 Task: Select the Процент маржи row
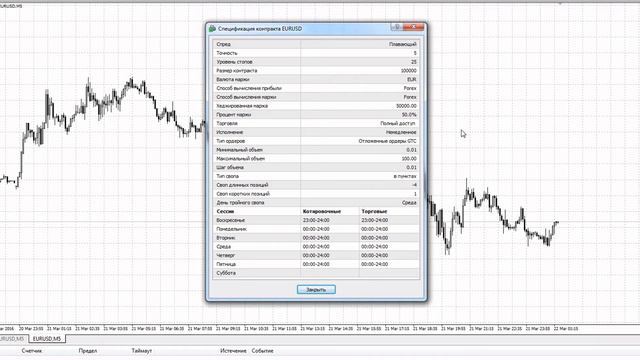(316, 115)
